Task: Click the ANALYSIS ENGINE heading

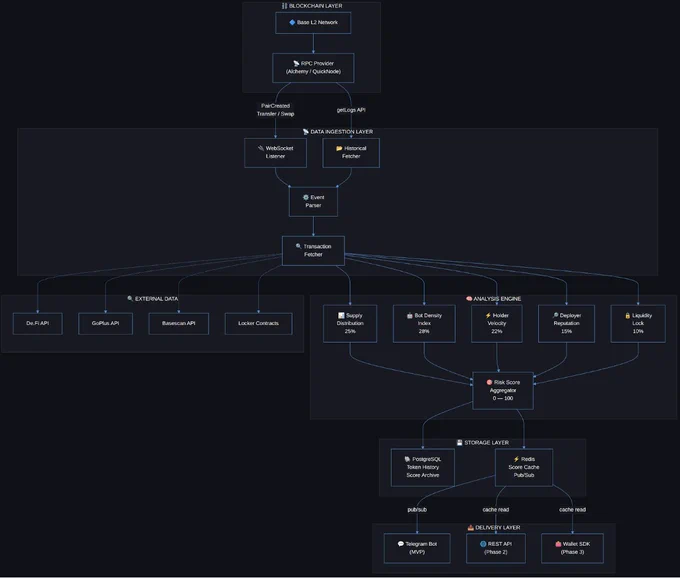Action: (x=497, y=299)
